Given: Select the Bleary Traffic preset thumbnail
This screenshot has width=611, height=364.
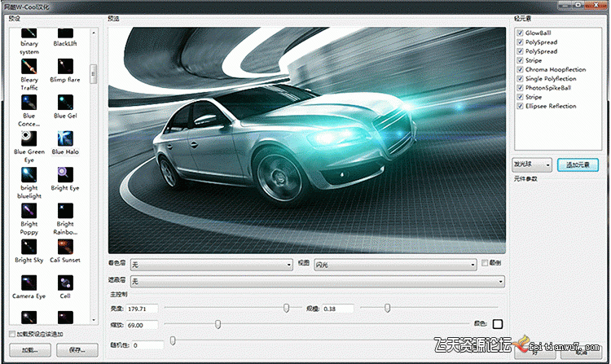Looking at the screenshot, I should [29, 67].
